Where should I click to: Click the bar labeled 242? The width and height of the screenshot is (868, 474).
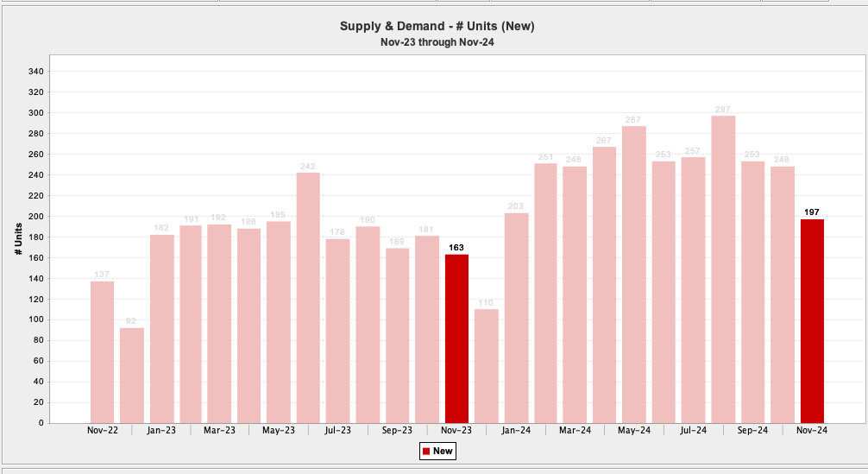click(x=308, y=297)
